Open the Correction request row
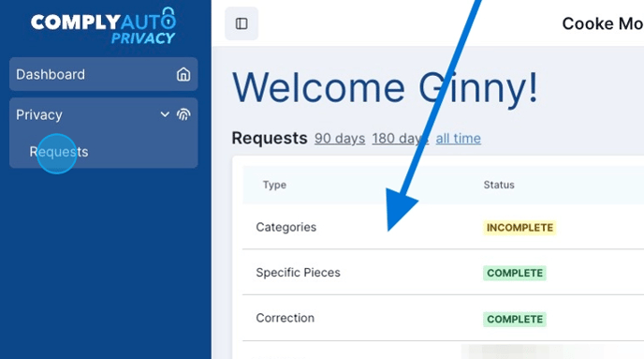The image size is (644, 359). 443,318
